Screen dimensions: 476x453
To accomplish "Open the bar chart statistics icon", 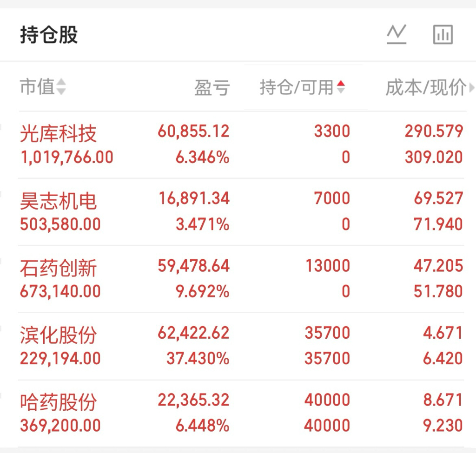I will [443, 34].
